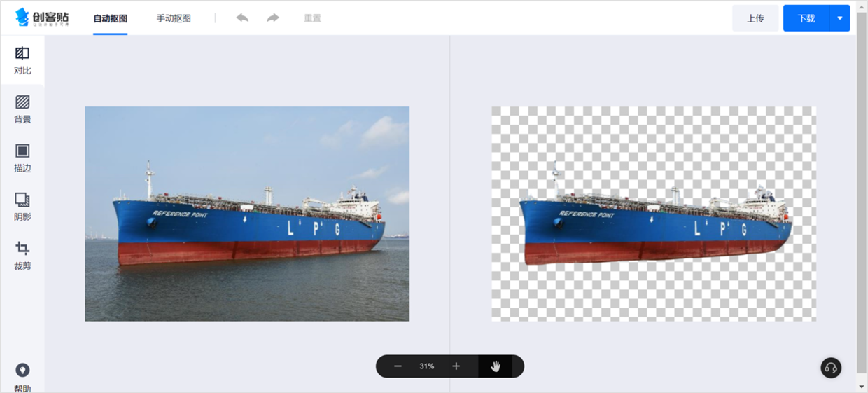
Task: Open the 对比 compare tool
Action: pos(22,60)
